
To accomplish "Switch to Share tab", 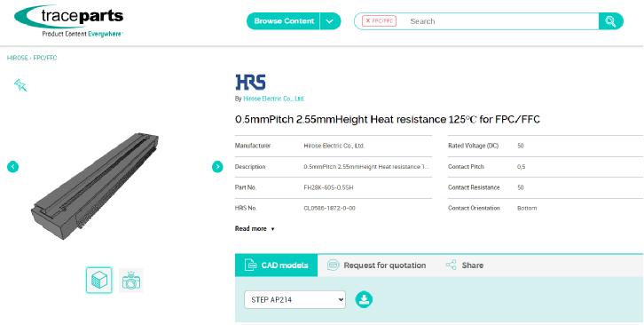I will [x=465, y=266].
